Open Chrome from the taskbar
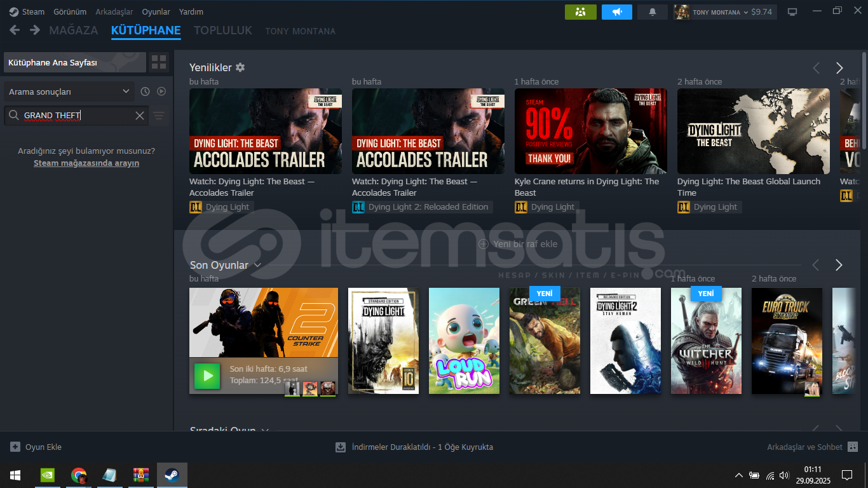This screenshot has width=868, height=488. pos(79,475)
